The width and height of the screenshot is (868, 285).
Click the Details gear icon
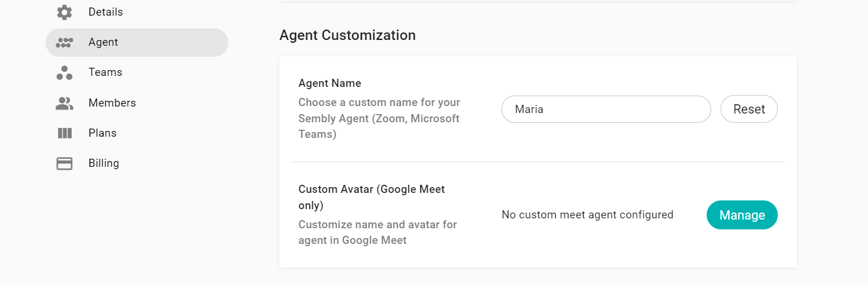[64, 12]
